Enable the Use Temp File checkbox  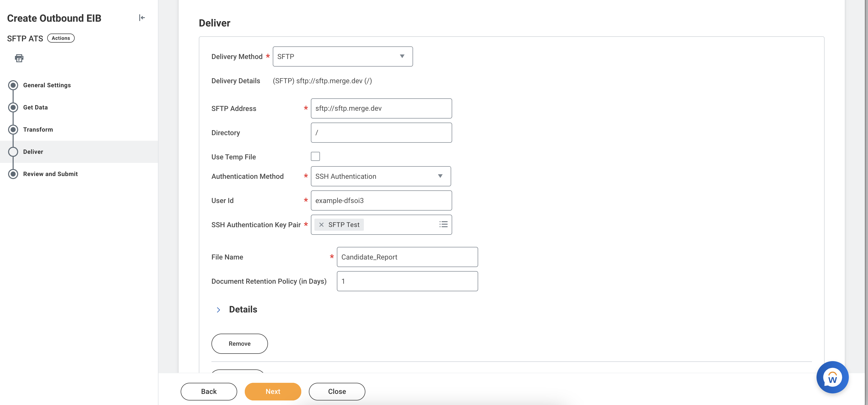[x=315, y=157]
